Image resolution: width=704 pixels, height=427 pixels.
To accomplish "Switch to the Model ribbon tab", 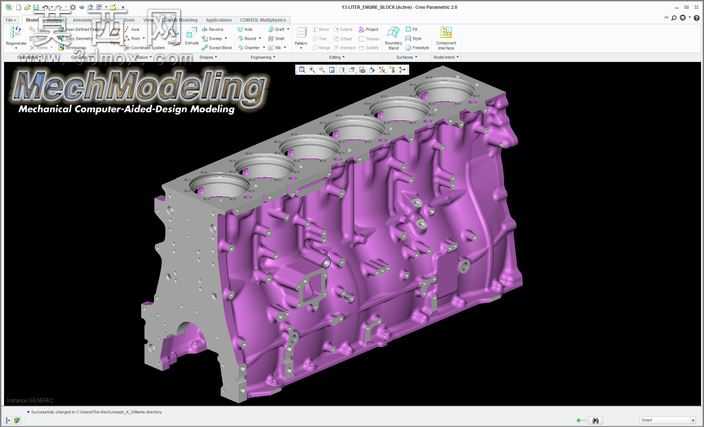I will 32,20.
